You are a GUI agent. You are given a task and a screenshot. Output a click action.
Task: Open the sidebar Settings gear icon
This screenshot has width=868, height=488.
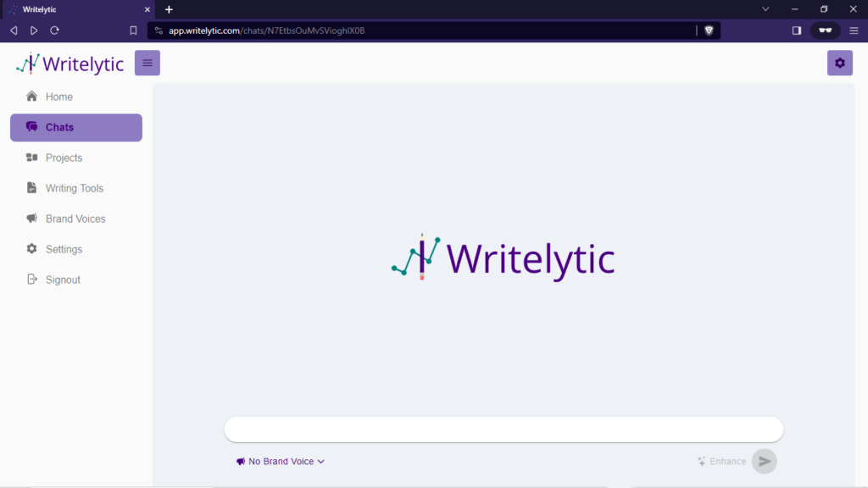(32, 249)
